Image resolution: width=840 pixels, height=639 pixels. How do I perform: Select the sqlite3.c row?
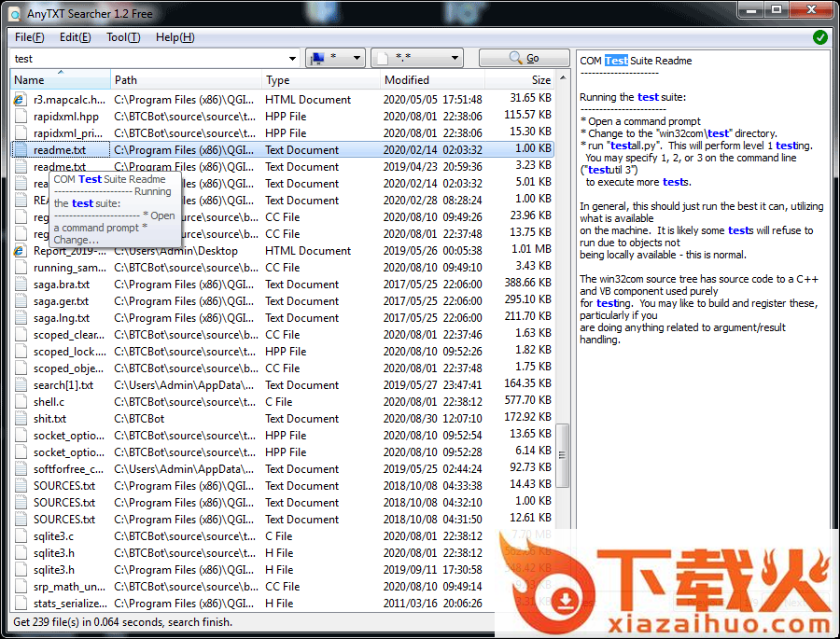coord(282,536)
